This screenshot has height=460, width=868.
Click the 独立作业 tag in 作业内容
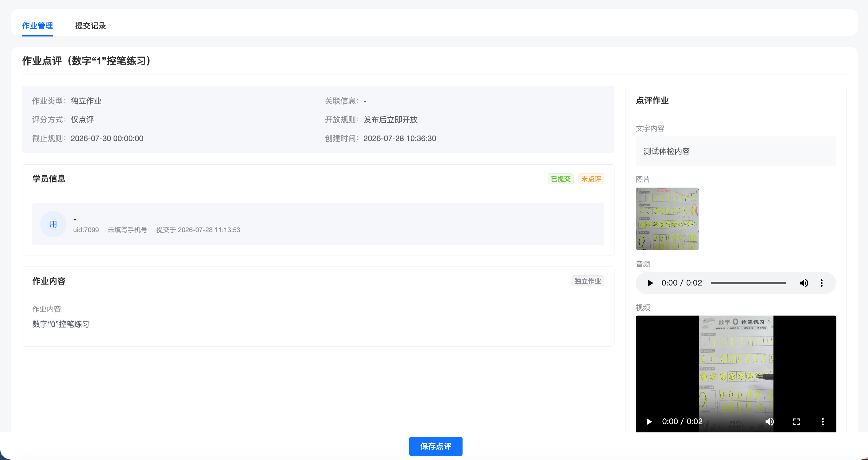pos(588,281)
